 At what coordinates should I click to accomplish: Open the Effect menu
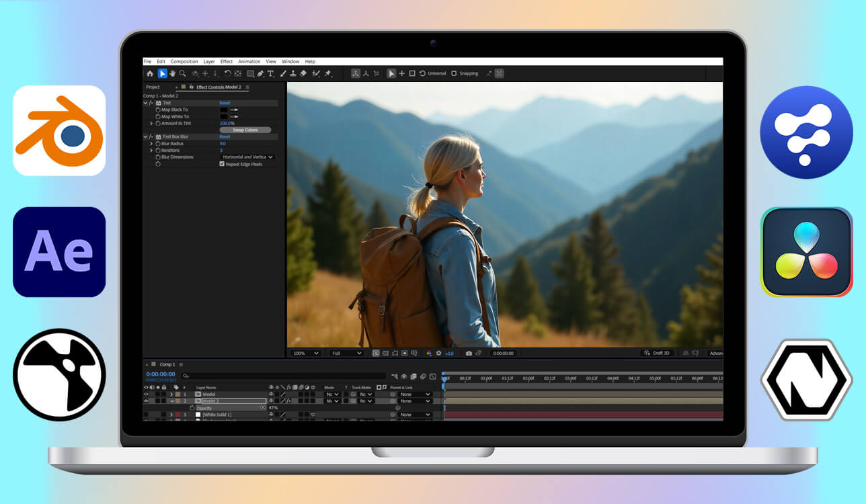click(227, 61)
